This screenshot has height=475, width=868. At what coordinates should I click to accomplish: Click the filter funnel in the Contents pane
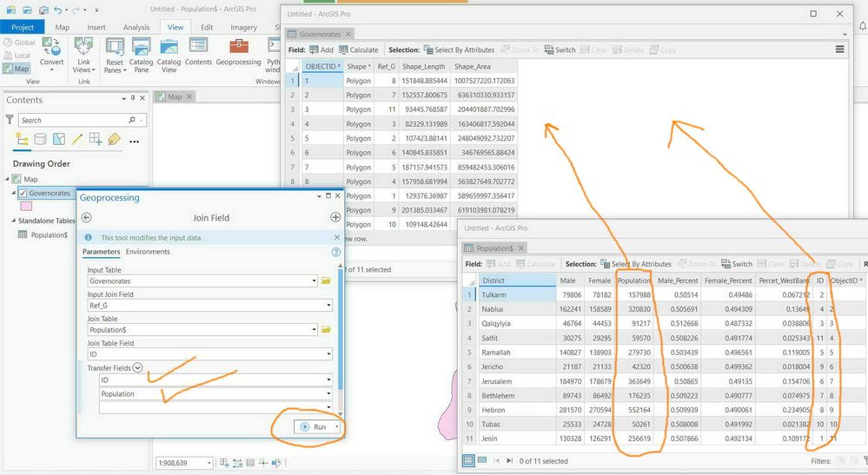pyautogui.click(x=10, y=120)
